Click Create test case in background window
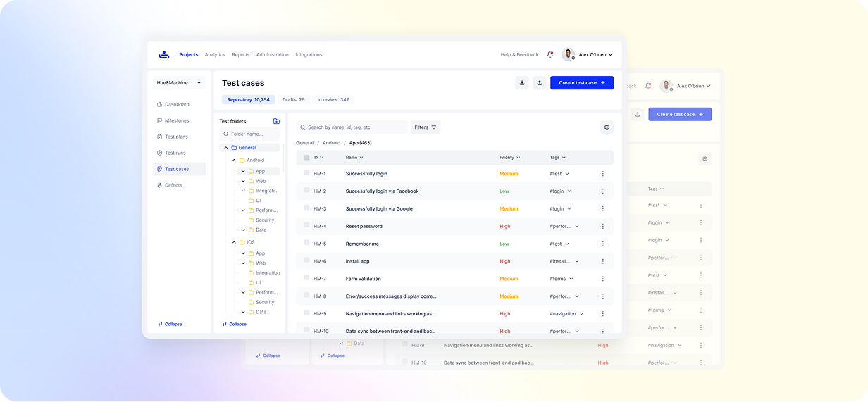868x402 pixels. coord(680,114)
